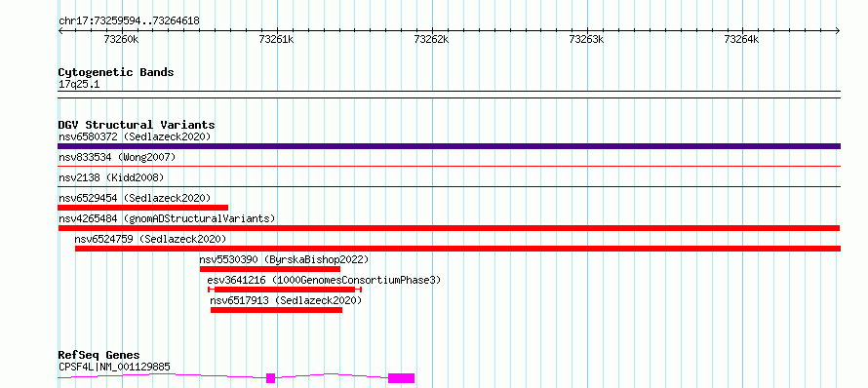Select the red nsv5530390 variant bar
Viewport: 868px width, 388px height.
270,269
